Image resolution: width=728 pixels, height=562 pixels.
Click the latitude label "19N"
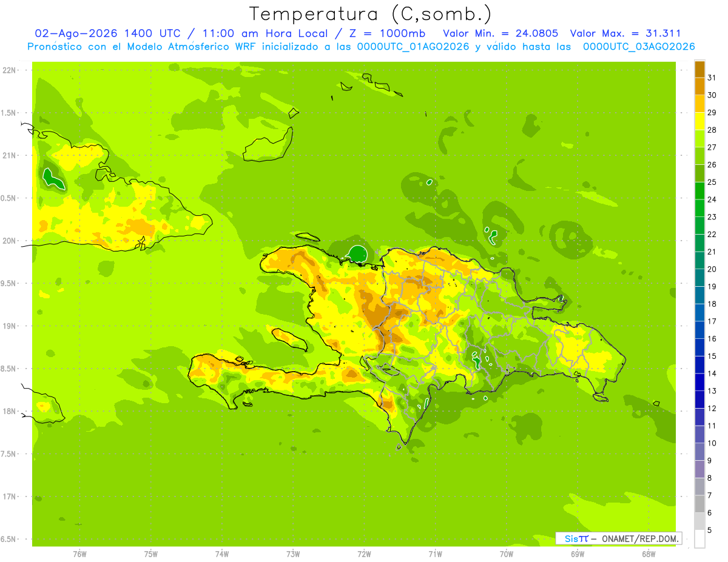[10, 326]
